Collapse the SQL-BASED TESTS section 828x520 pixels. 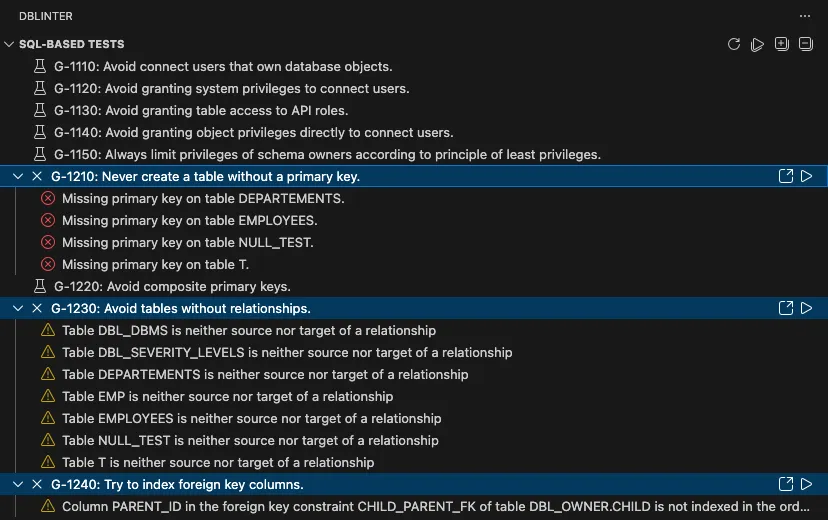(x=10, y=45)
